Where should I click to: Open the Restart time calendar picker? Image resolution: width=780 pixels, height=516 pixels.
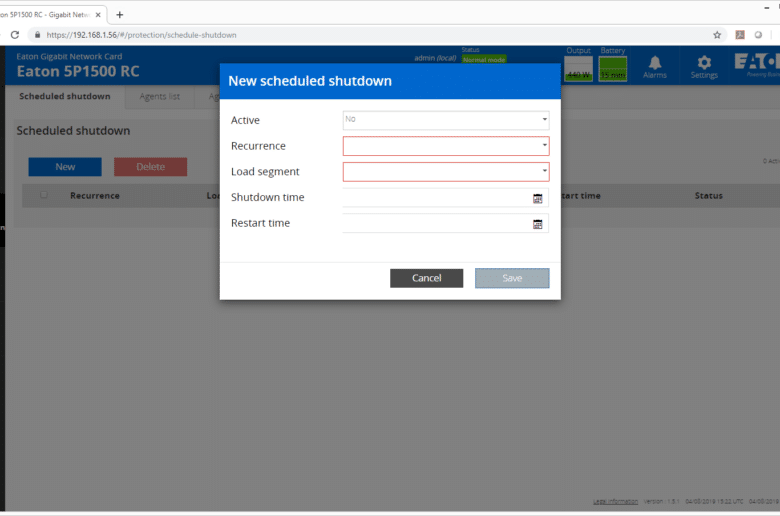coord(537,224)
